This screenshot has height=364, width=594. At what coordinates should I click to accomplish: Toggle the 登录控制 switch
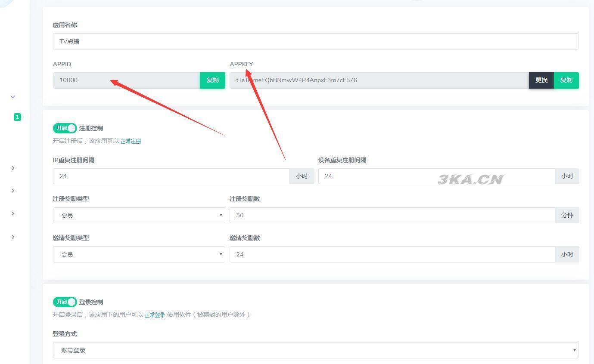[x=65, y=302]
